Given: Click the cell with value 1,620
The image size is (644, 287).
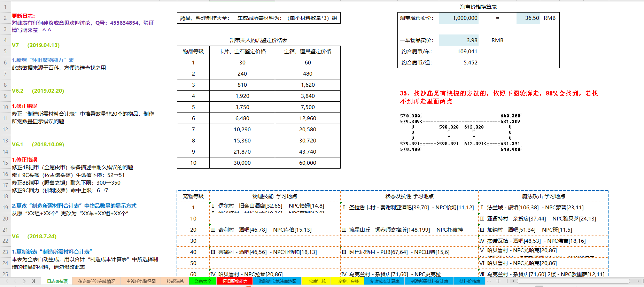Looking at the screenshot, I should pyautogui.click(x=308, y=85).
